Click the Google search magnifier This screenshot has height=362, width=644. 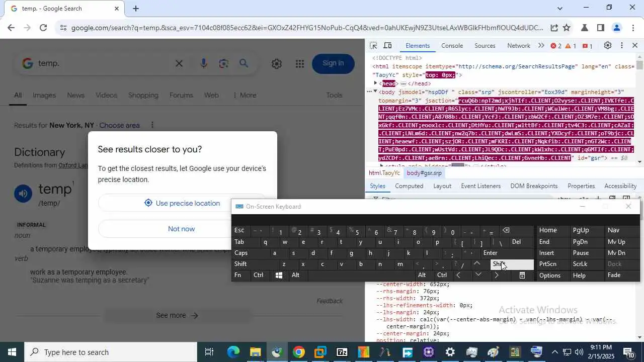pos(244,63)
